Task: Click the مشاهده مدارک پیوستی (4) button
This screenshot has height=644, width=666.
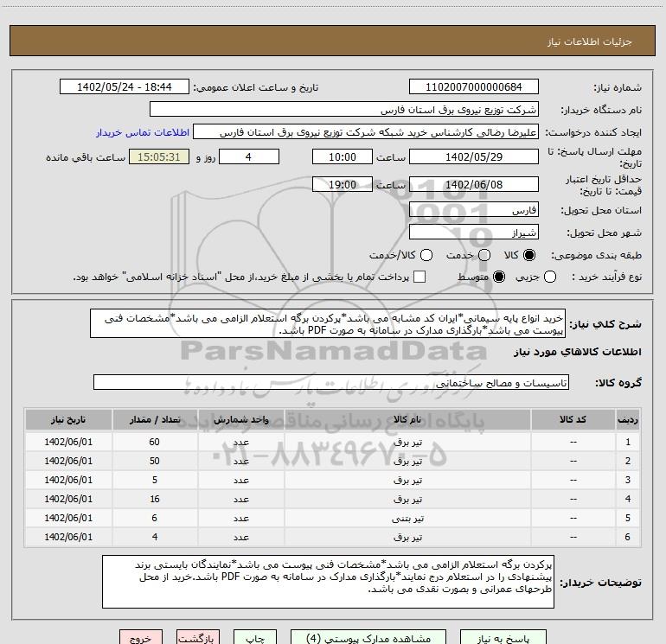Action: tap(368, 638)
